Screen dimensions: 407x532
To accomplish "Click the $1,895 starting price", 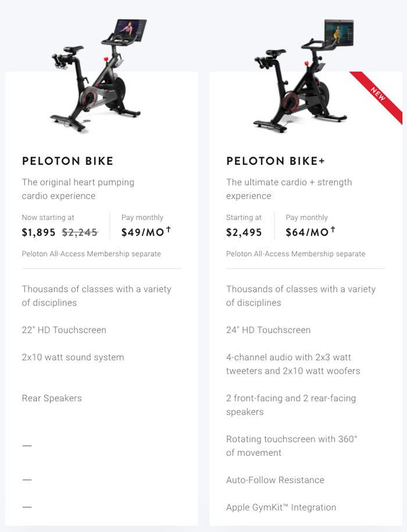I will 38,232.
